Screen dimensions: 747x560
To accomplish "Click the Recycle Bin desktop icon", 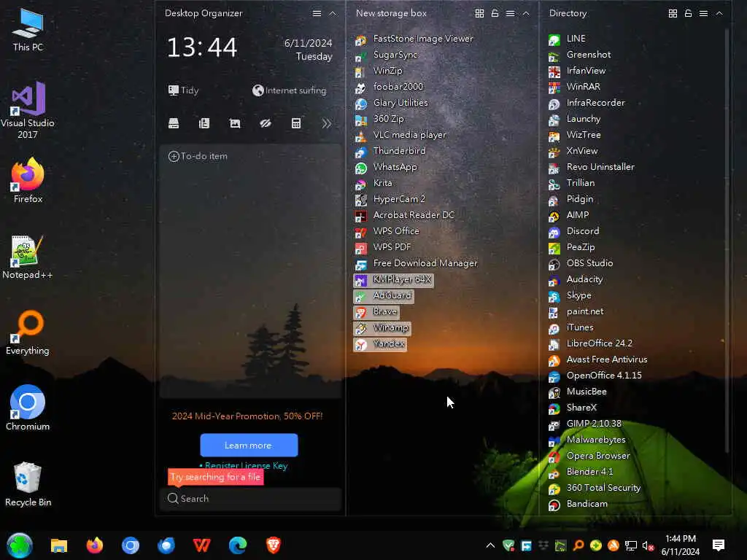I will [28, 484].
